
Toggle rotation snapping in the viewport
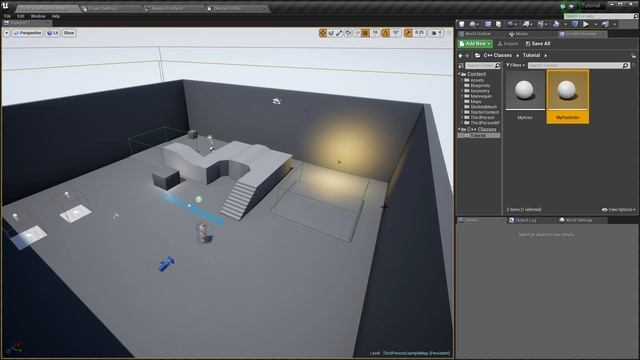coord(385,33)
